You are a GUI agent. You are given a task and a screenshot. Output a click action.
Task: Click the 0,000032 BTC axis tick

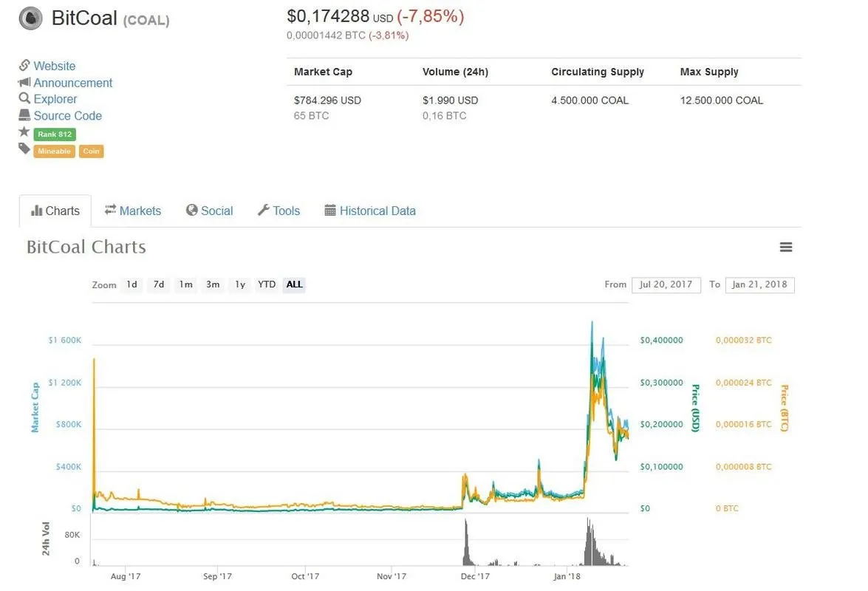click(x=743, y=341)
